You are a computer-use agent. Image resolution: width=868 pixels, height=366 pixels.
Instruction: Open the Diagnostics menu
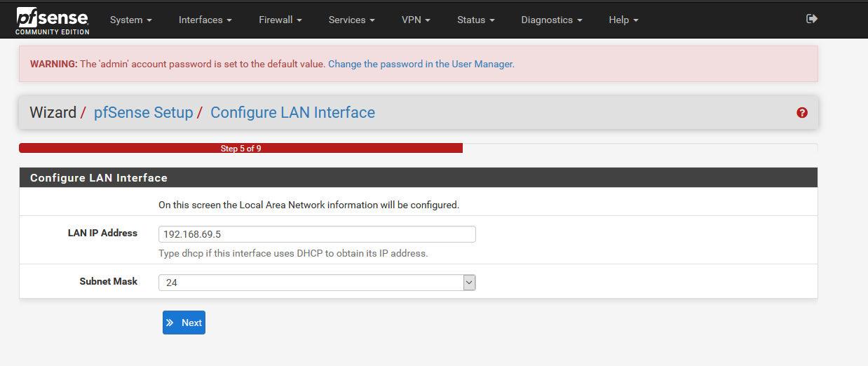(552, 20)
